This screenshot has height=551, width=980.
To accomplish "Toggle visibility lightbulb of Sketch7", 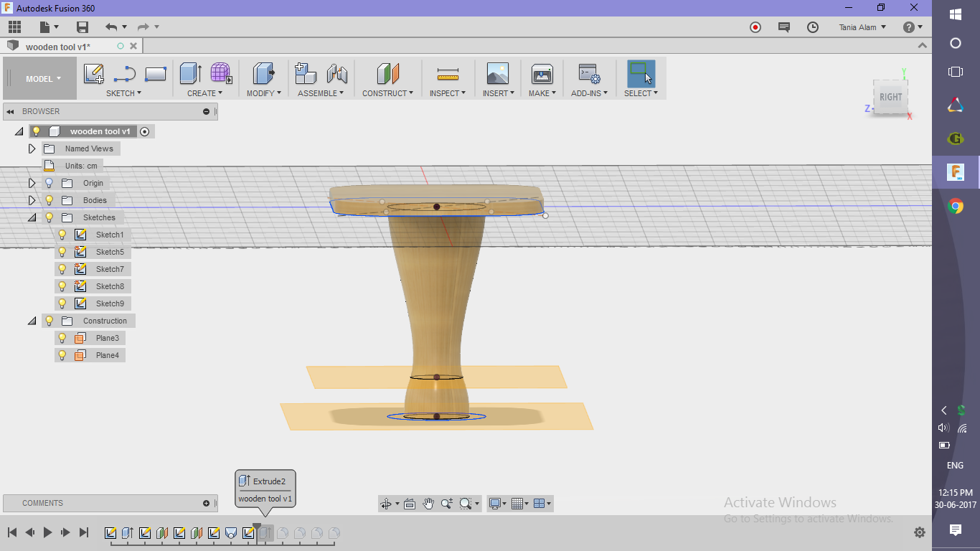I will click(x=62, y=269).
